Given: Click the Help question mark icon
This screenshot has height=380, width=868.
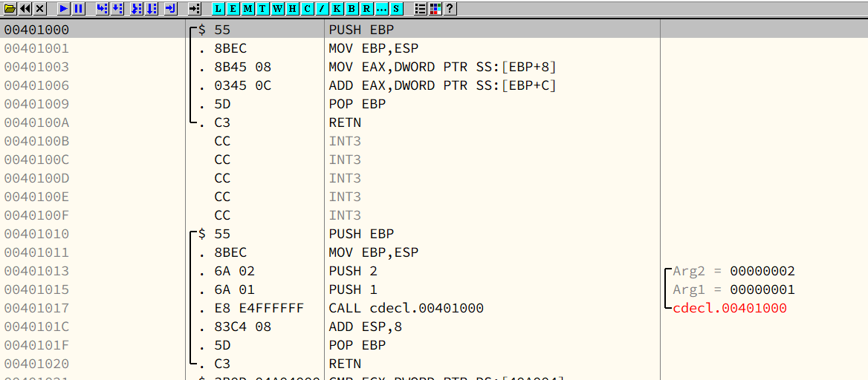Looking at the screenshot, I should tap(450, 9).
